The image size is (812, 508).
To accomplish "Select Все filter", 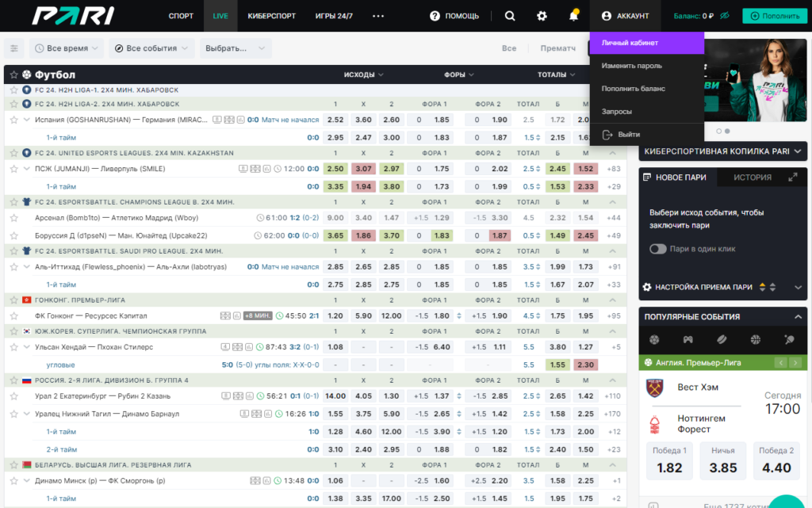I will point(508,48).
